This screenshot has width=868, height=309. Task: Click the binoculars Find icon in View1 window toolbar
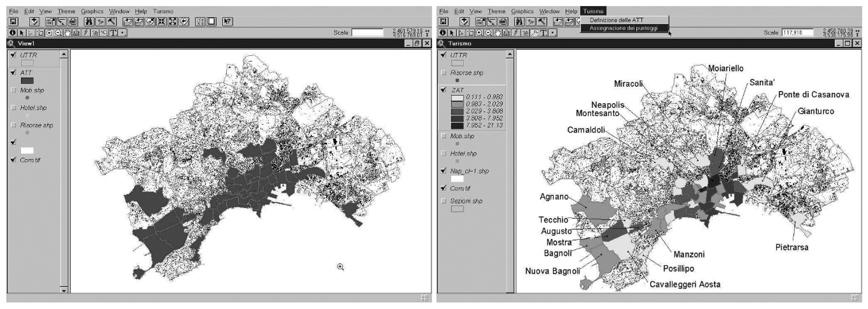click(89, 22)
